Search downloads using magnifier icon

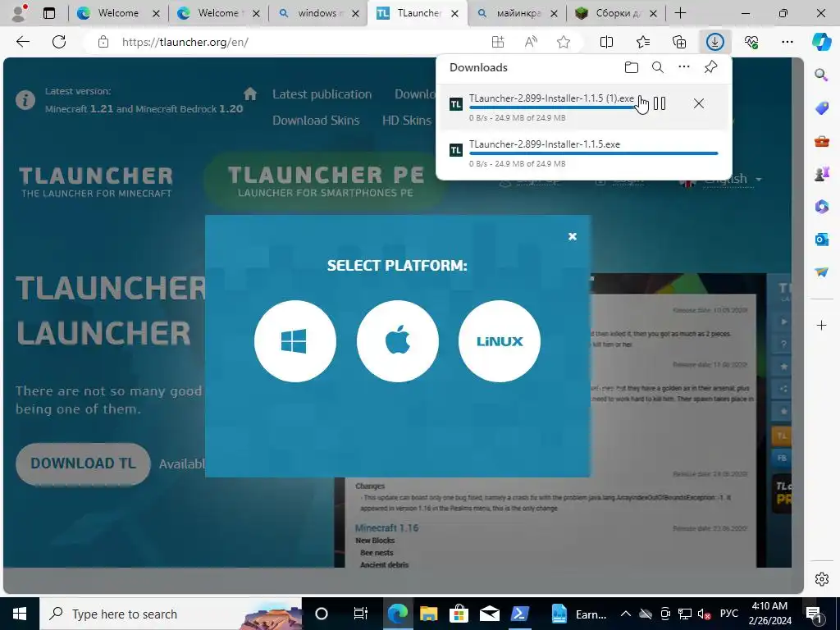[x=658, y=67]
